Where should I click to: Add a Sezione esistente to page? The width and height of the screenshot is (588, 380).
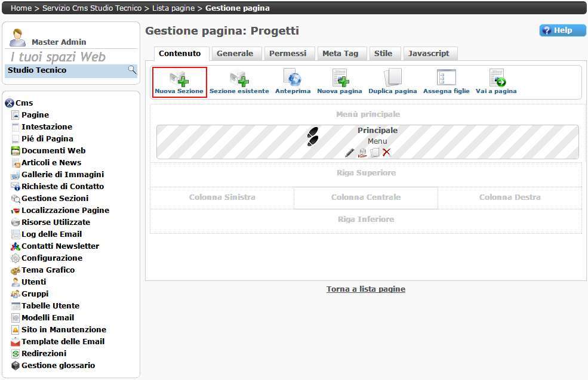pos(239,81)
